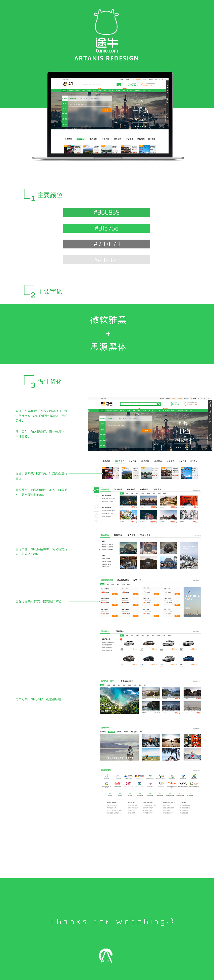The height and width of the screenshot is (980, 214).
Task: Open the 国内特价机票 tab
Action: [x=123, y=580]
